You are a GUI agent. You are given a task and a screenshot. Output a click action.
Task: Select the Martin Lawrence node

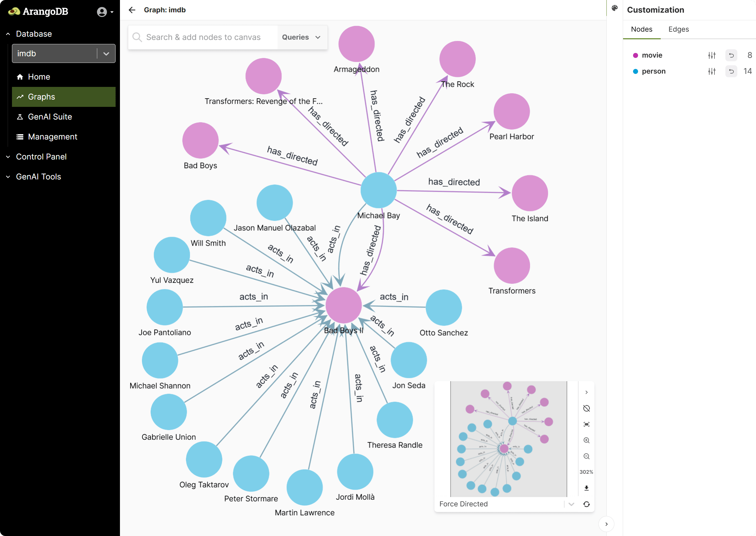click(305, 487)
